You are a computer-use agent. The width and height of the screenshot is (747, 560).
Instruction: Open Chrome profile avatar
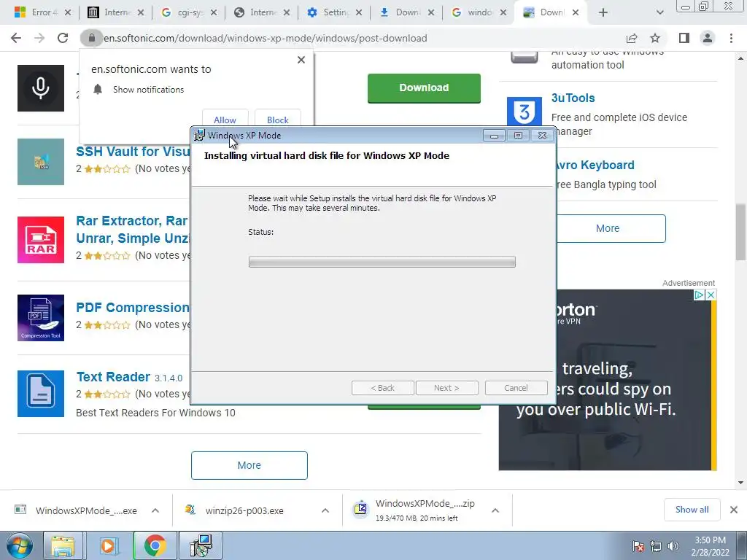pyautogui.click(x=708, y=38)
